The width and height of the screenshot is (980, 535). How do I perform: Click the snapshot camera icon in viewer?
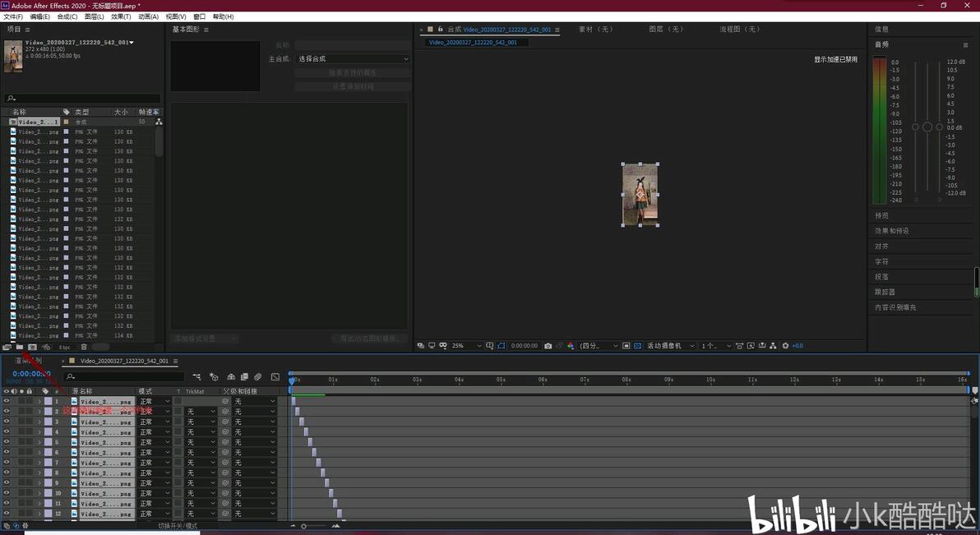point(548,346)
